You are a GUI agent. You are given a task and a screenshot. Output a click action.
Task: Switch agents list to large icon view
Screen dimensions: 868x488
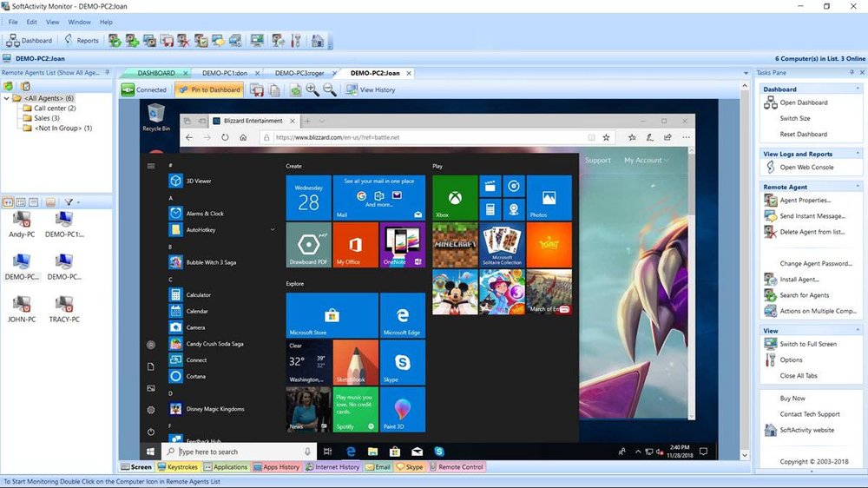point(8,202)
